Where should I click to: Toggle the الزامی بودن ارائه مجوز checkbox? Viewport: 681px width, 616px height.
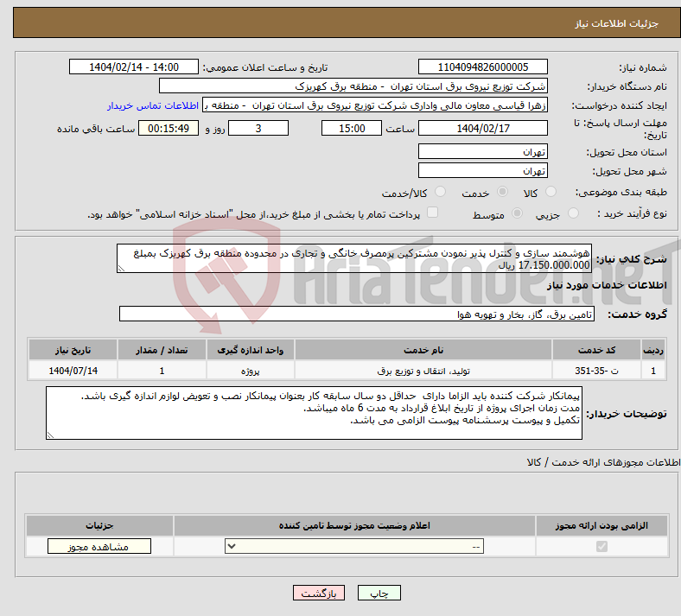coord(601,547)
